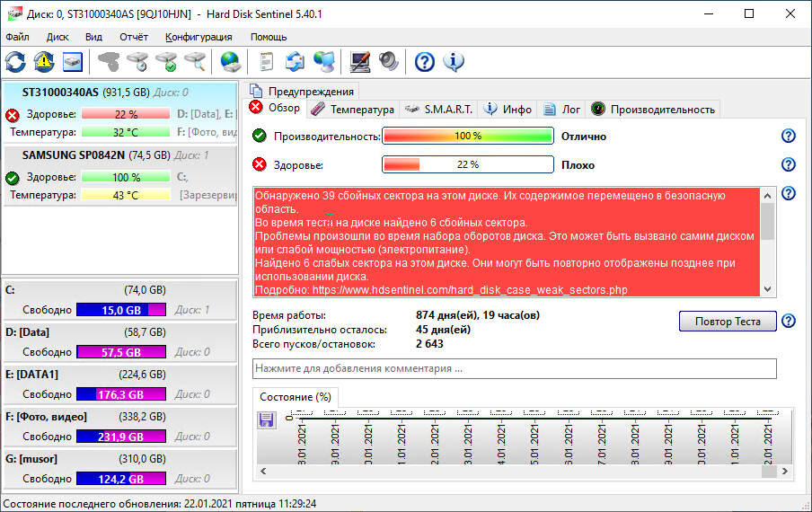The image size is (812, 512).
Task: Open the Вид menu
Action: [93, 37]
